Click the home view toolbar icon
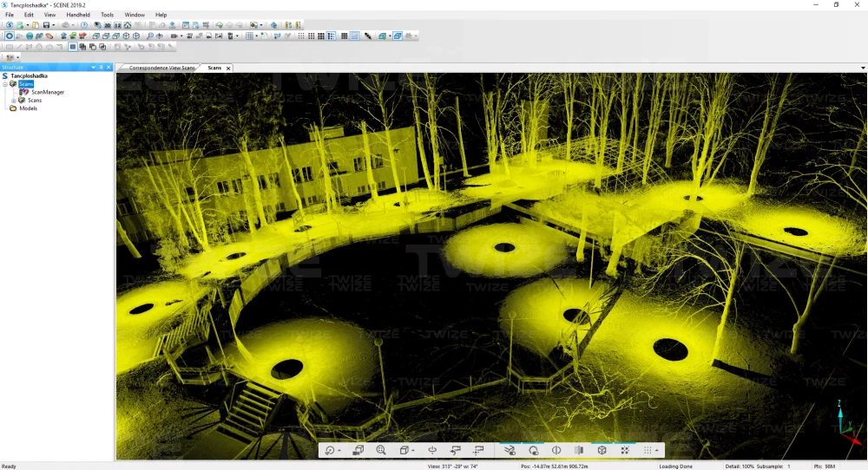The width and height of the screenshot is (868, 470). (x=128, y=25)
